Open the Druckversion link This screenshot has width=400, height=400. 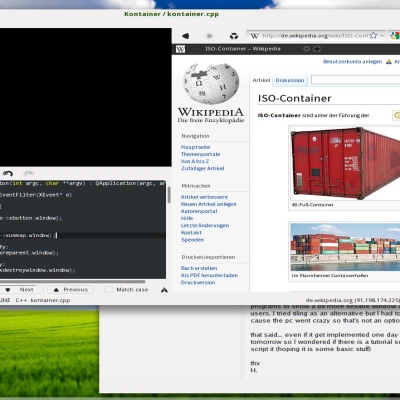click(x=198, y=283)
